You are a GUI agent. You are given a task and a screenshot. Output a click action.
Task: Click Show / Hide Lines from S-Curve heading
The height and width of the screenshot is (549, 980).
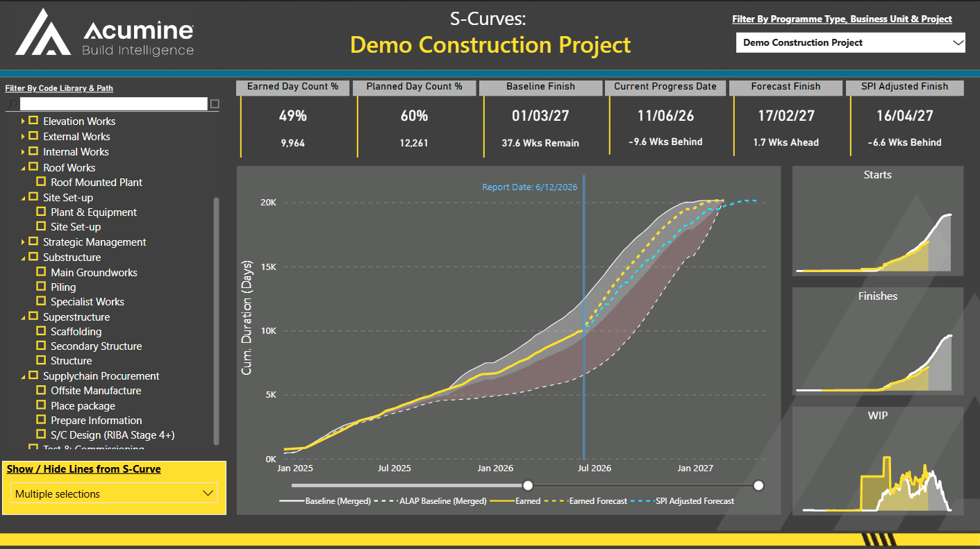(x=83, y=469)
